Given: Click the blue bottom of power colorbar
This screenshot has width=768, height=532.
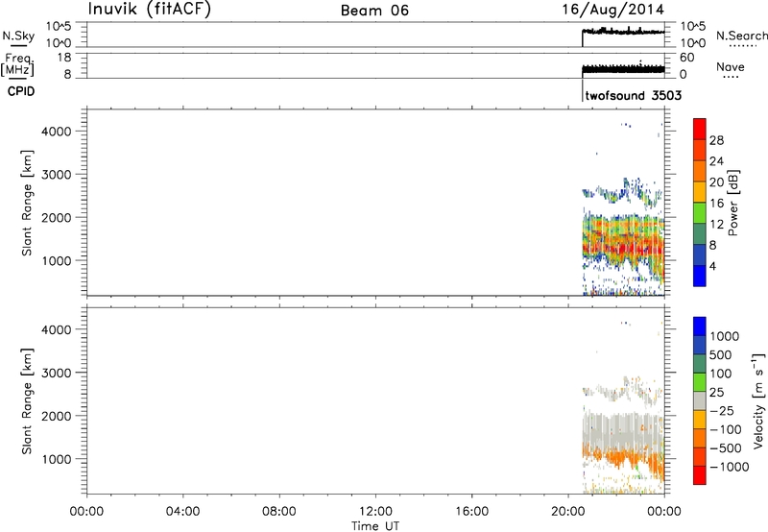Looking at the screenshot, I should pyautogui.click(x=700, y=276).
